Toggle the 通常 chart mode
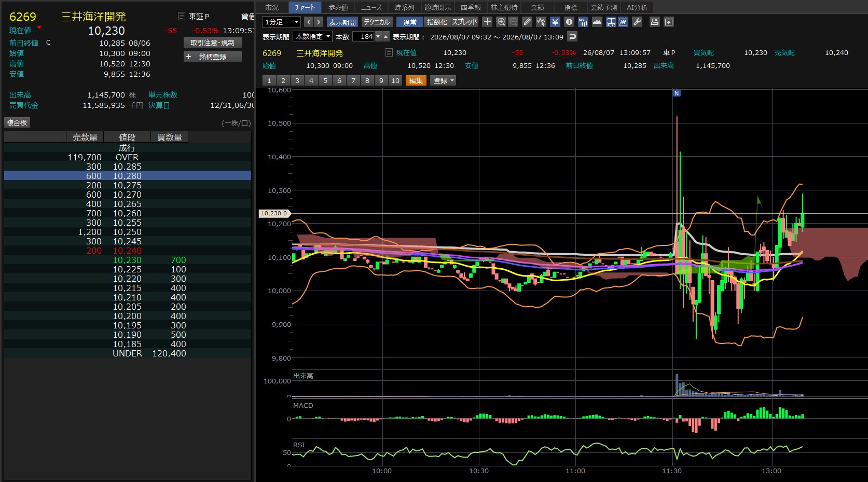The height and width of the screenshot is (482, 868). [x=410, y=22]
